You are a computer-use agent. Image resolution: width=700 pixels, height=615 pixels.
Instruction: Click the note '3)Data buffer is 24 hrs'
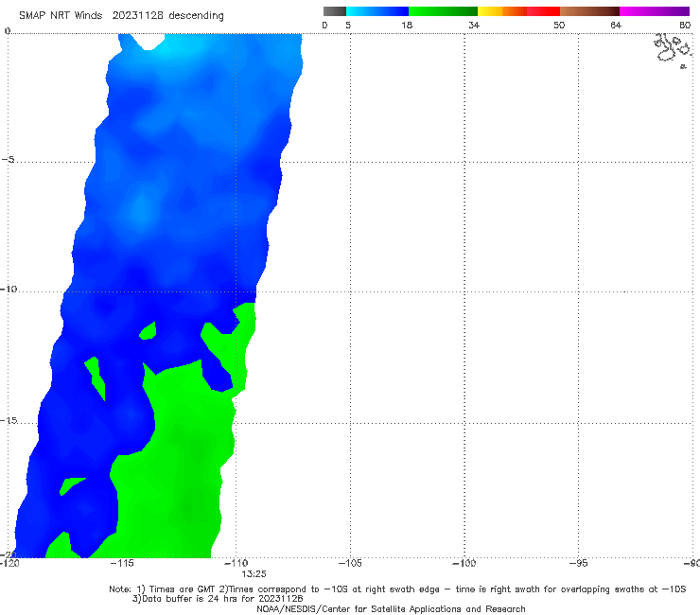218,599
